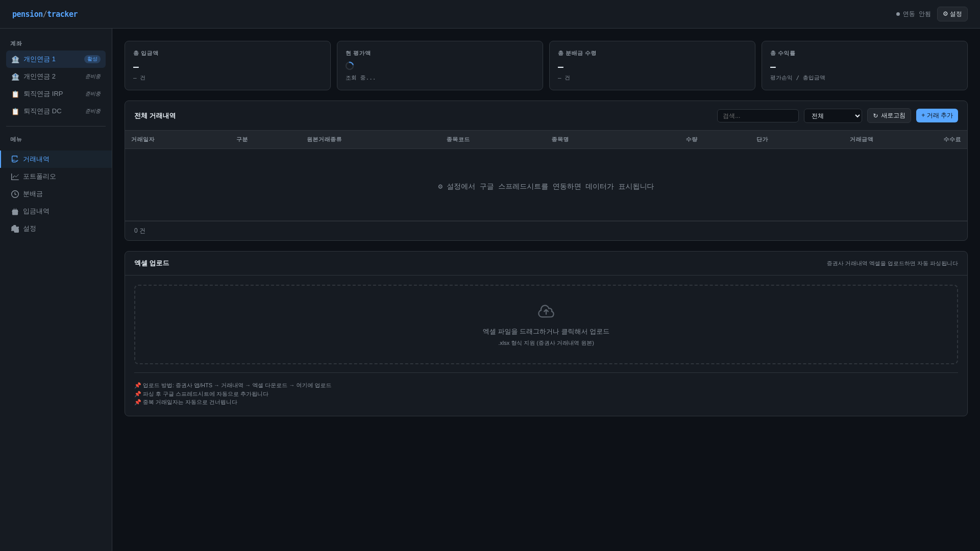Click the 총 수익률 summary card

[x=865, y=65]
